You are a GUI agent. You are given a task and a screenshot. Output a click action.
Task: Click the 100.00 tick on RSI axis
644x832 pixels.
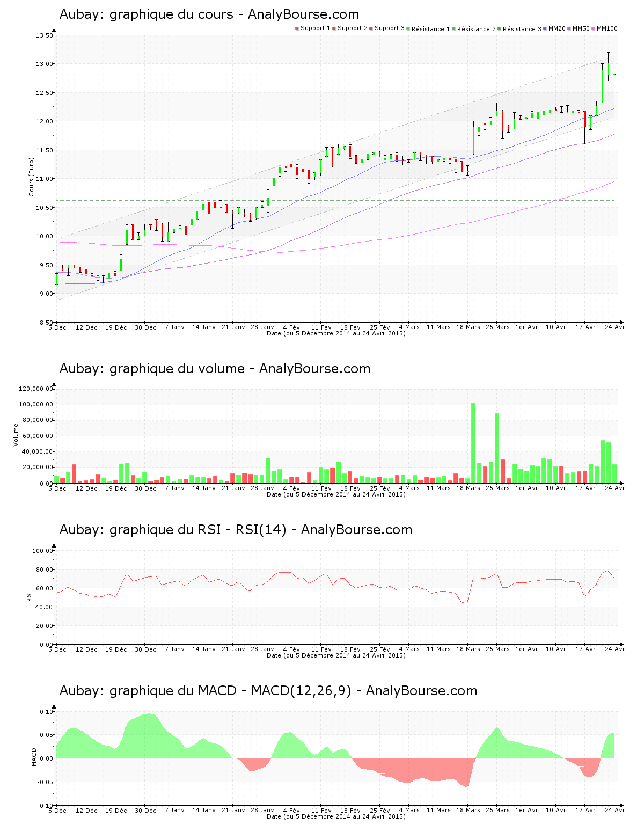point(42,550)
